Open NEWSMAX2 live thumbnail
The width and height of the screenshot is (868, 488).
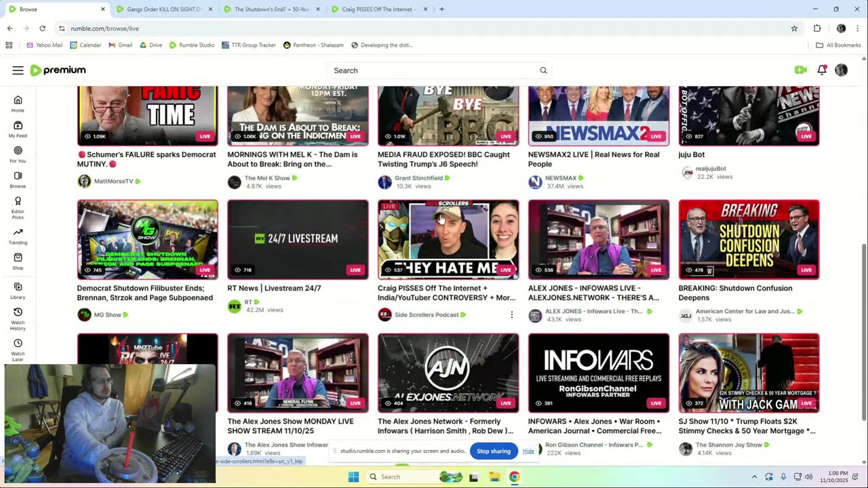tap(599, 116)
